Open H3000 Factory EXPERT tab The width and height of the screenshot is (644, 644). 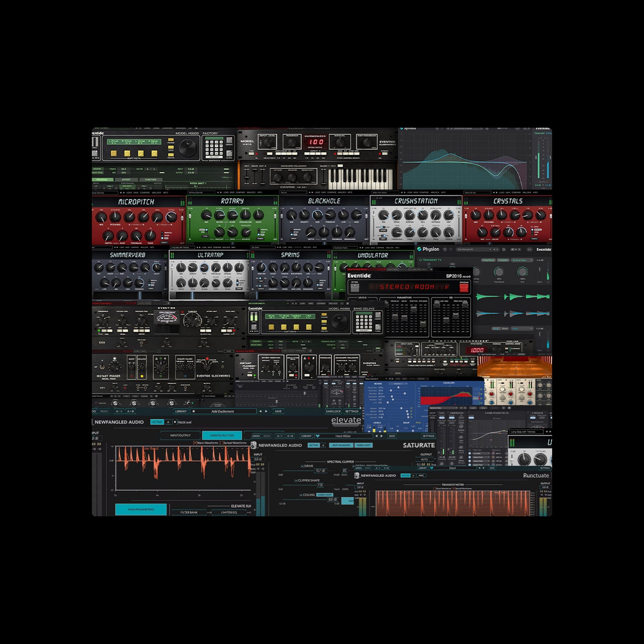[x=127, y=180]
